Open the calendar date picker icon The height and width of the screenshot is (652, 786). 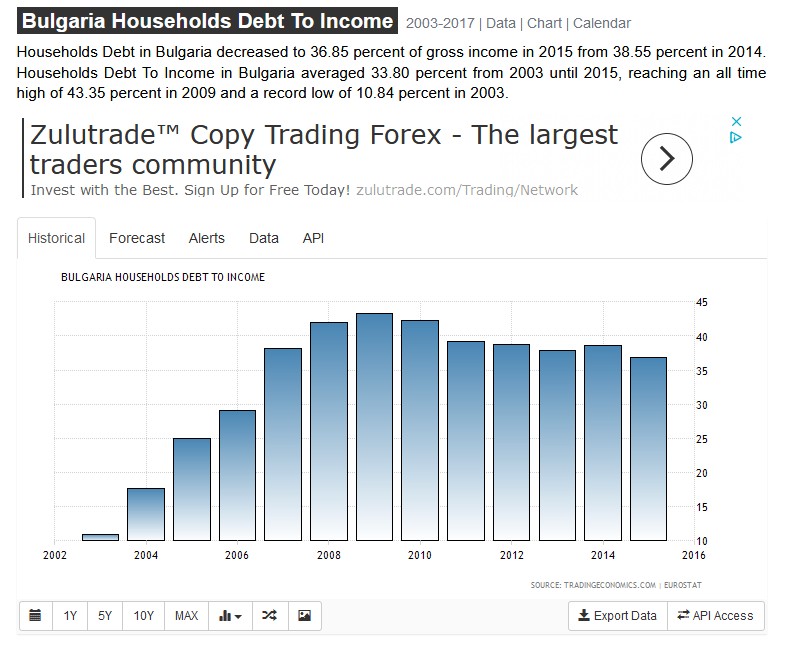coord(35,616)
